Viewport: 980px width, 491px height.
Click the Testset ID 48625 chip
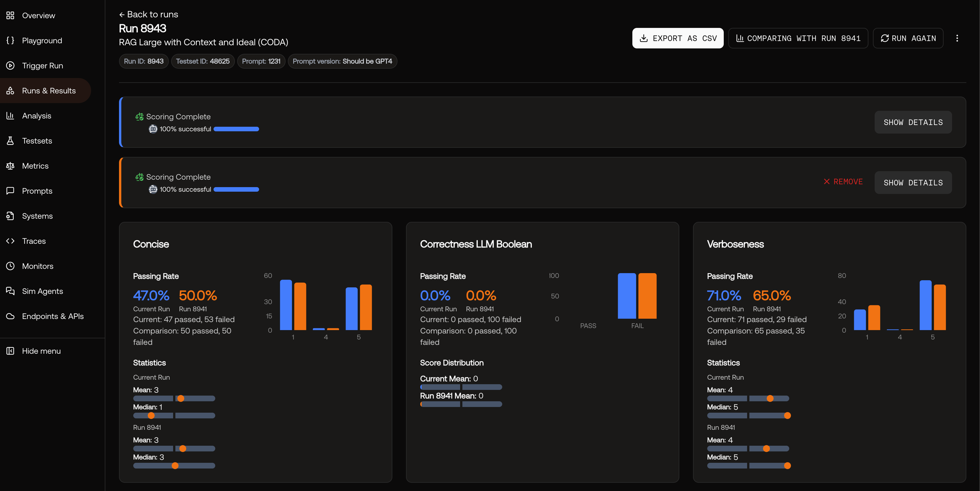pyautogui.click(x=203, y=61)
